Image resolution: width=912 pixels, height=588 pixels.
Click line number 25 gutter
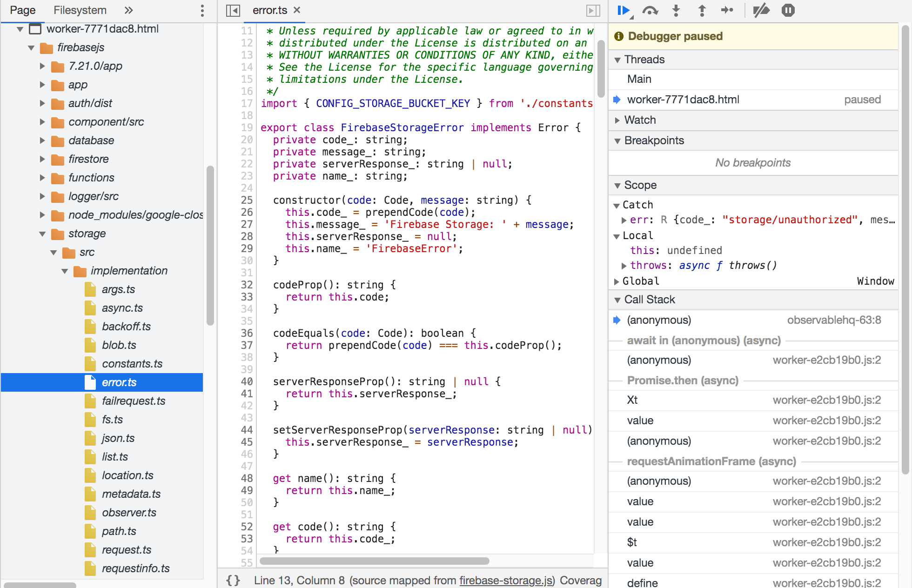pos(247,200)
